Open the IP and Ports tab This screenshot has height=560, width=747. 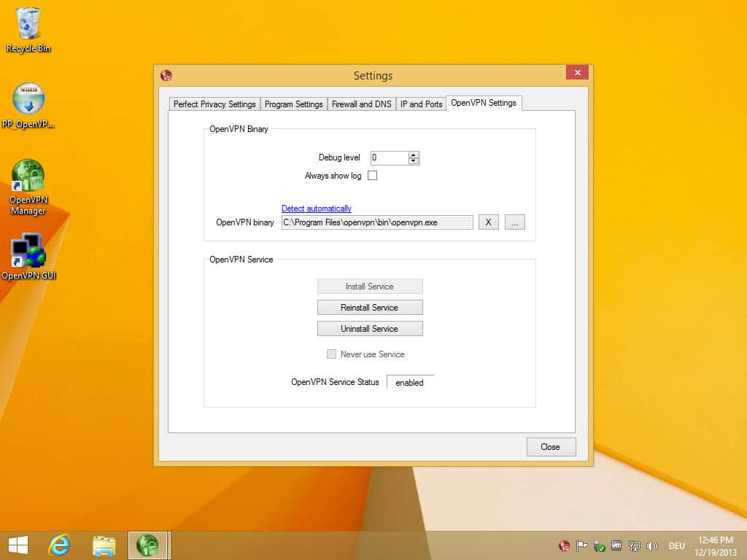[x=421, y=104]
